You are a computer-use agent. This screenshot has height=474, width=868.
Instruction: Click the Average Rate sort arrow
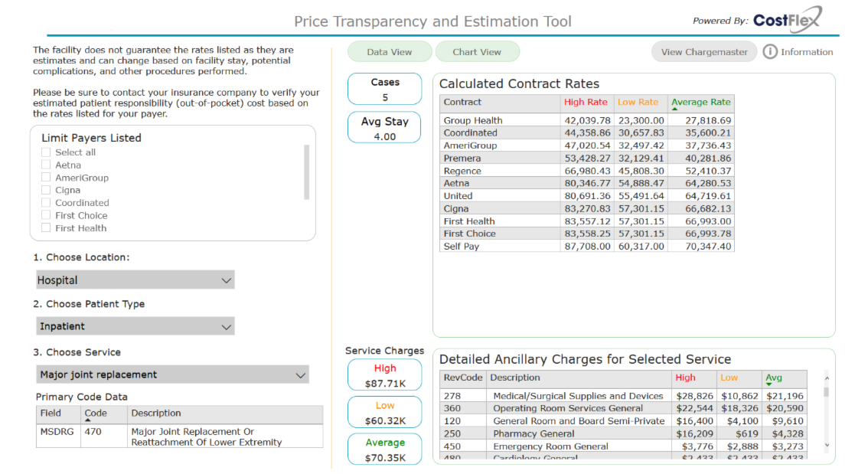[x=674, y=110]
